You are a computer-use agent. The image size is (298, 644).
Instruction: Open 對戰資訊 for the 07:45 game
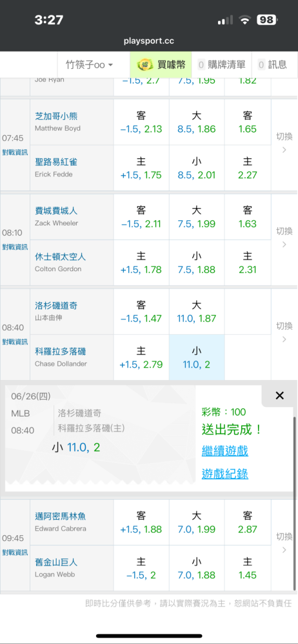coord(15,153)
